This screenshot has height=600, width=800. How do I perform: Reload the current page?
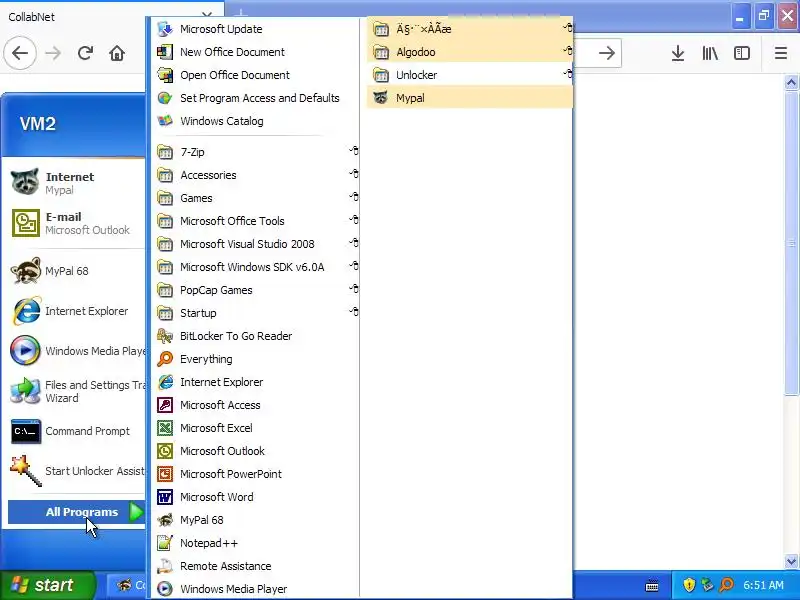tap(85, 53)
